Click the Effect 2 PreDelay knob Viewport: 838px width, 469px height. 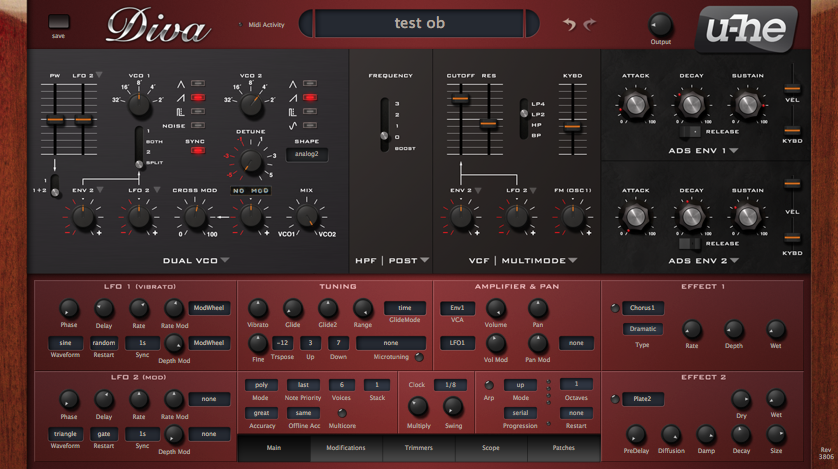636,435
